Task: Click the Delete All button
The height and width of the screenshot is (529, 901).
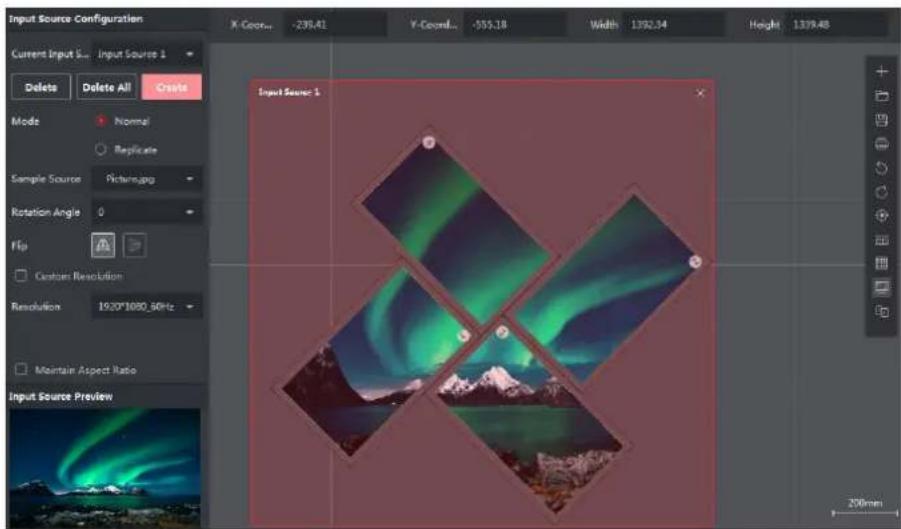Action: tap(107, 87)
